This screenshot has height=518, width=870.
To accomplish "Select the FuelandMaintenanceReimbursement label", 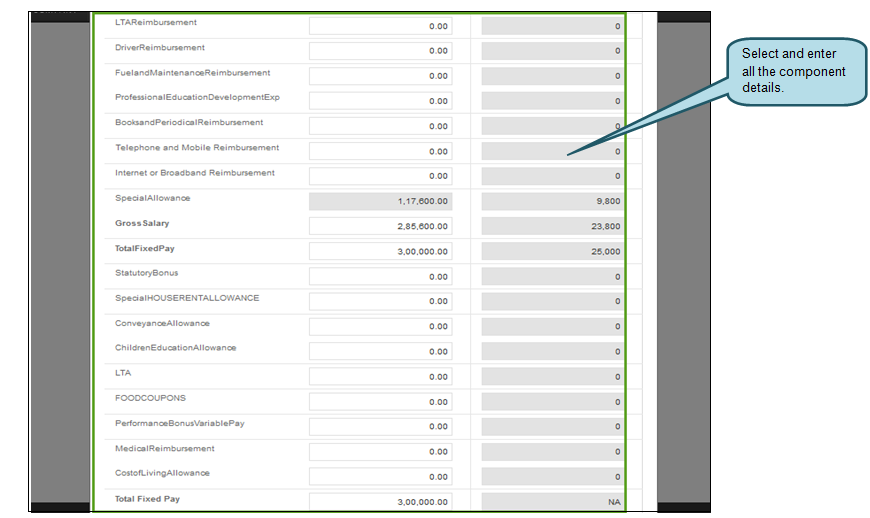I will (x=193, y=73).
